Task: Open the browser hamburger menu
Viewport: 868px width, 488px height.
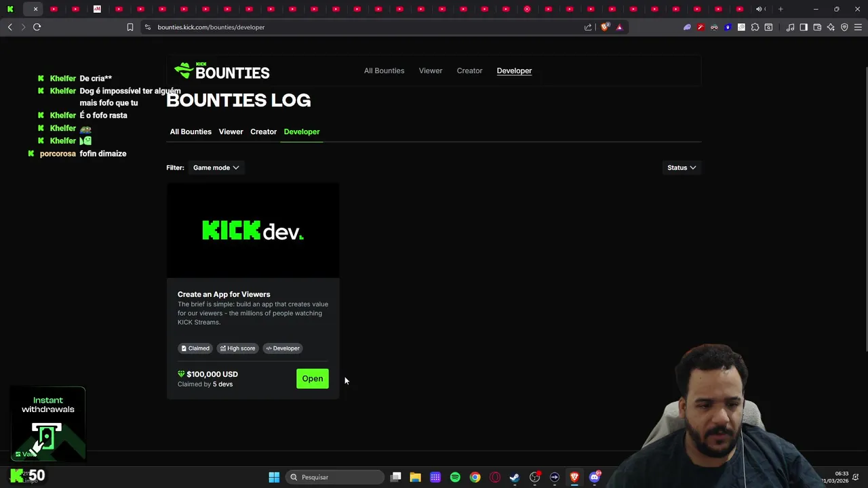Action: pos(858,27)
